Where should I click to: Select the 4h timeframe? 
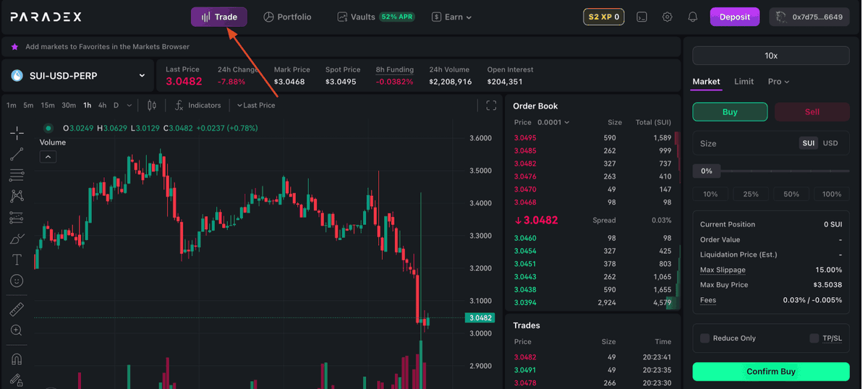coord(102,106)
